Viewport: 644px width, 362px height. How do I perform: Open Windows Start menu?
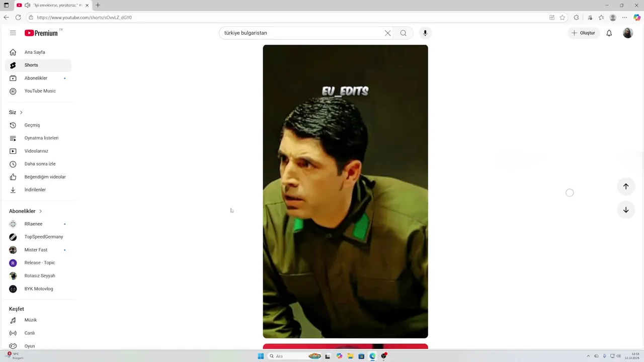(x=261, y=356)
